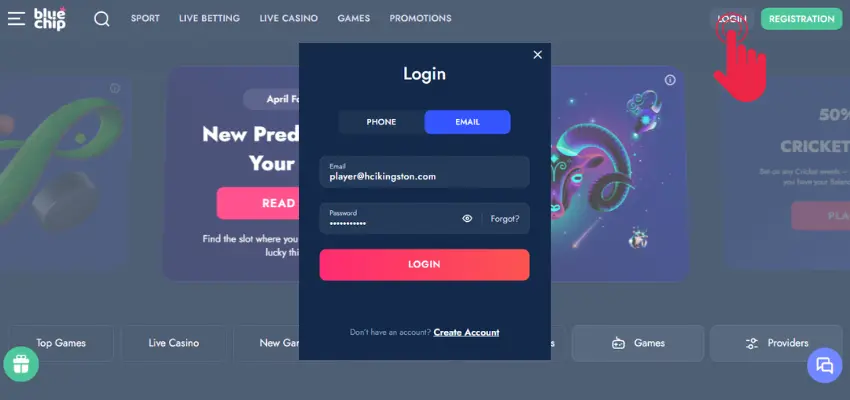This screenshot has height=400, width=850.
Task: Open the LIVE CASINO menu item
Action: (288, 18)
